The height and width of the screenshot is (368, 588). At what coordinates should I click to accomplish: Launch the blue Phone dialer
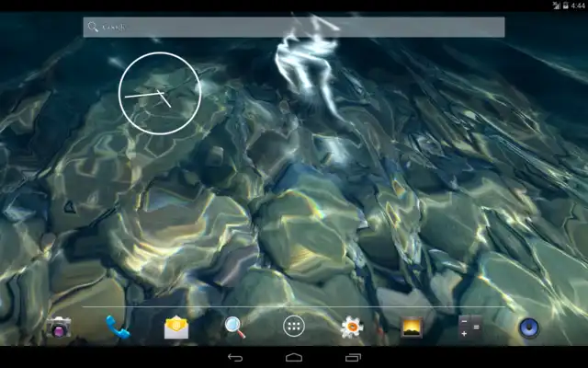(x=118, y=328)
